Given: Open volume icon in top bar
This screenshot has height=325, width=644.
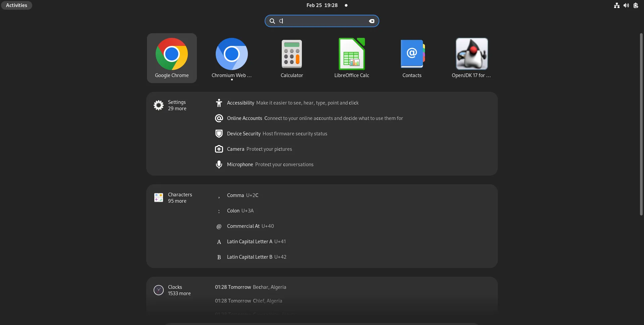Looking at the screenshot, I should pyautogui.click(x=626, y=5).
